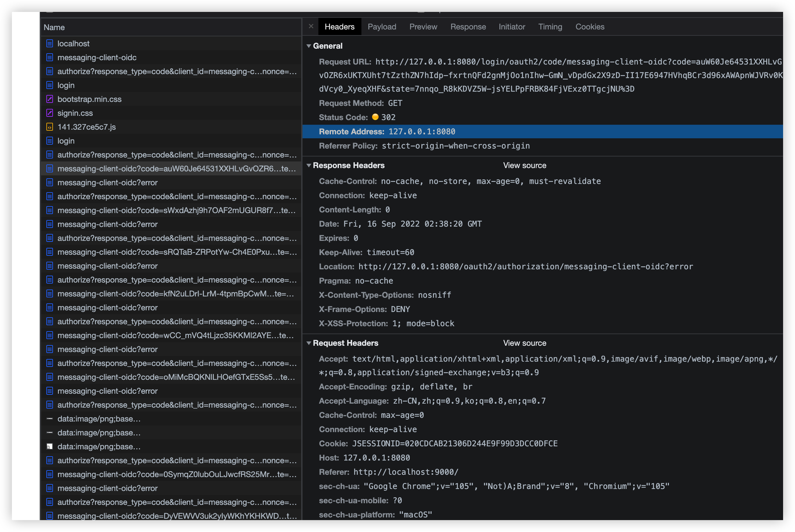This screenshot has width=795, height=532.
Task: Select the document icon next to the login request
Action: 50,85
